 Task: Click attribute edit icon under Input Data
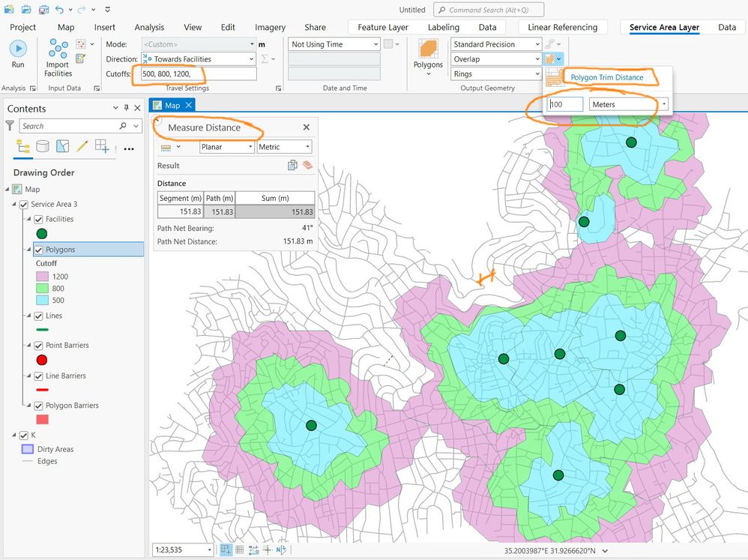tap(81, 58)
